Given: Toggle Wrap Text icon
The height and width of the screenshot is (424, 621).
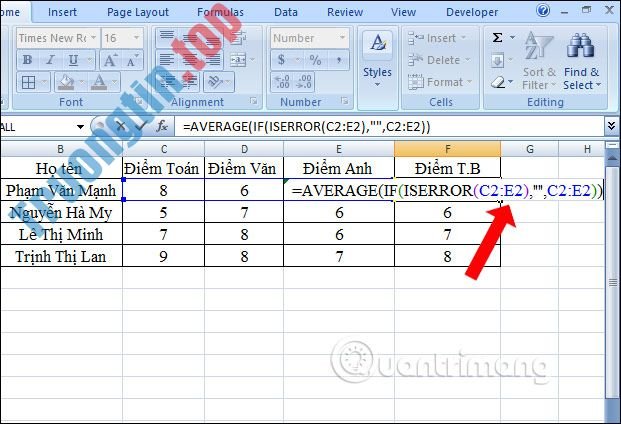Looking at the screenshot, I should pyautogui.click(x=238, y=38).
